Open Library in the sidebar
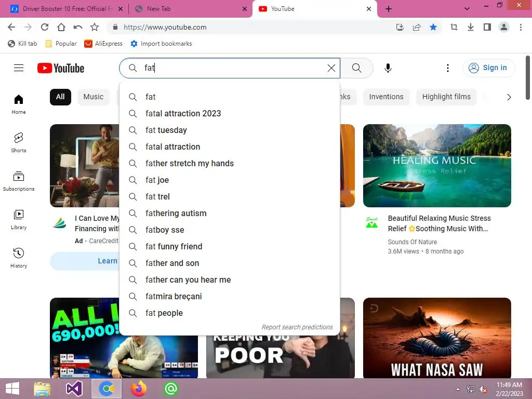 coord(19,220)
